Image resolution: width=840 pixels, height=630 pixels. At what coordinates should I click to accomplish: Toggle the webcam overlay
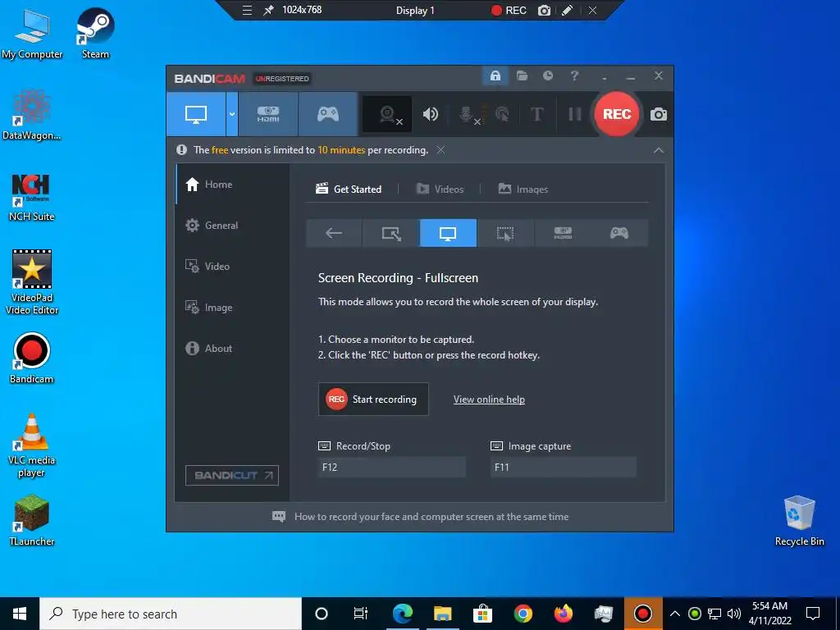tap(387, 114)
